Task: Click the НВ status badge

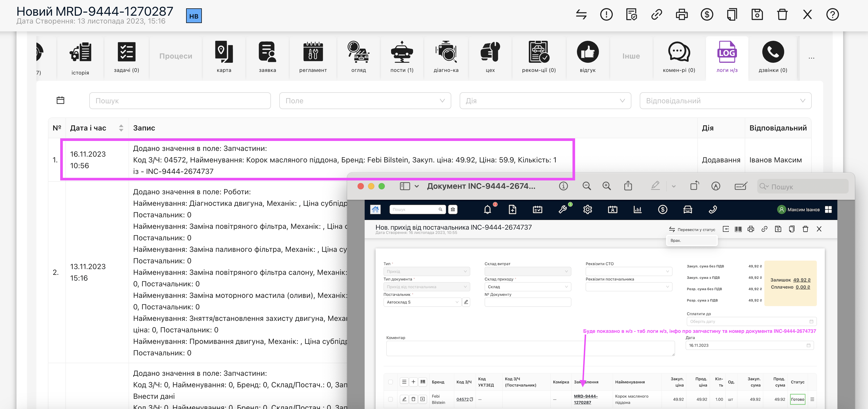Action: click(194, 16)
